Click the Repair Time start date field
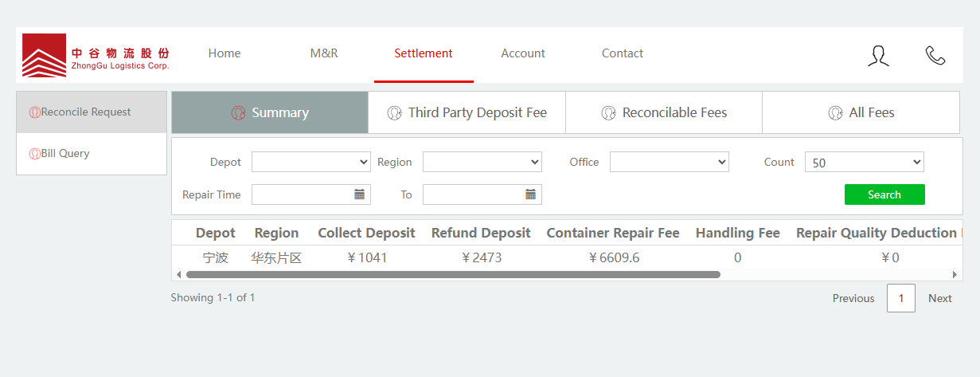The image size is (980, 377). point(301,194)
